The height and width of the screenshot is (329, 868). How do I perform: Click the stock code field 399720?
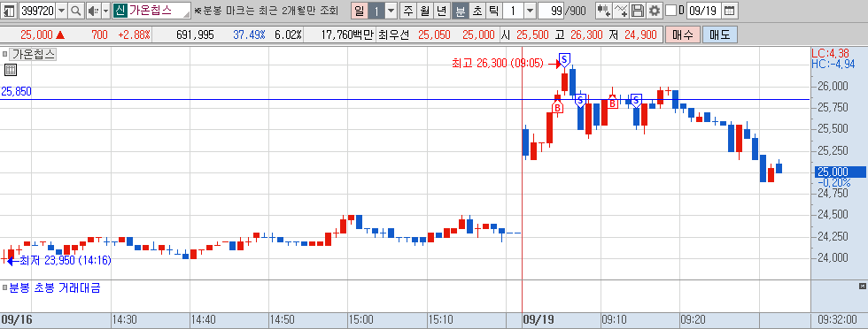36,10
